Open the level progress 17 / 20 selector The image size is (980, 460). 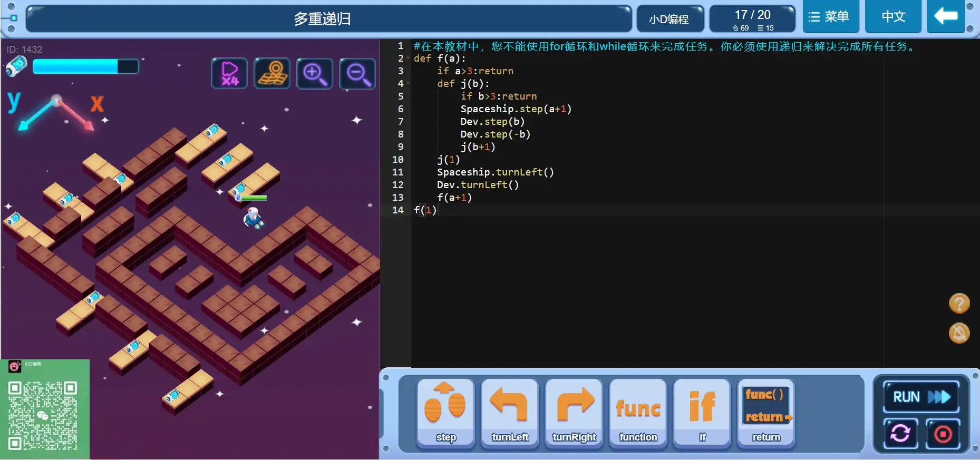click(x=752, y=19)
